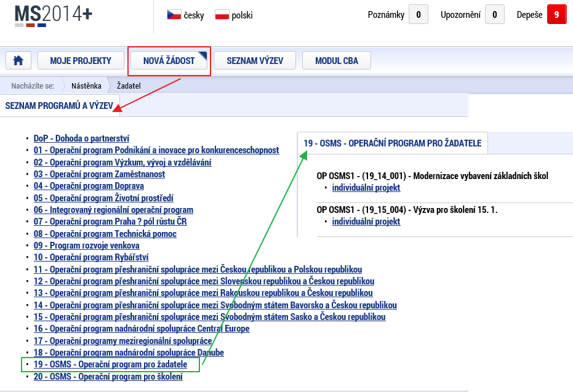Open 07 Praha pól růstu ČR link
Viewport: 573px width, 392px height.
pos(110,222)
